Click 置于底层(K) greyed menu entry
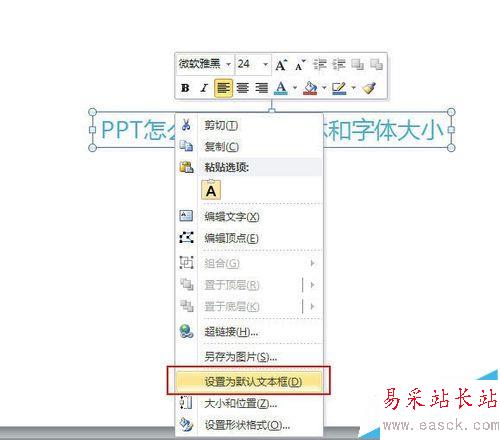 coord(249,306)
